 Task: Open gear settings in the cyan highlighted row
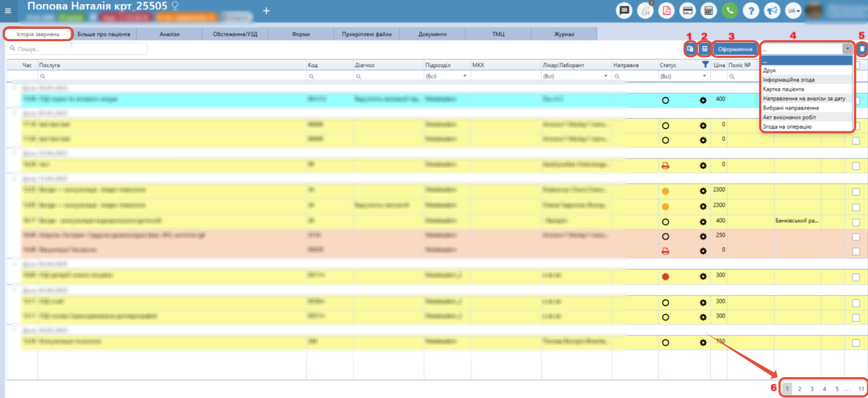703,100
